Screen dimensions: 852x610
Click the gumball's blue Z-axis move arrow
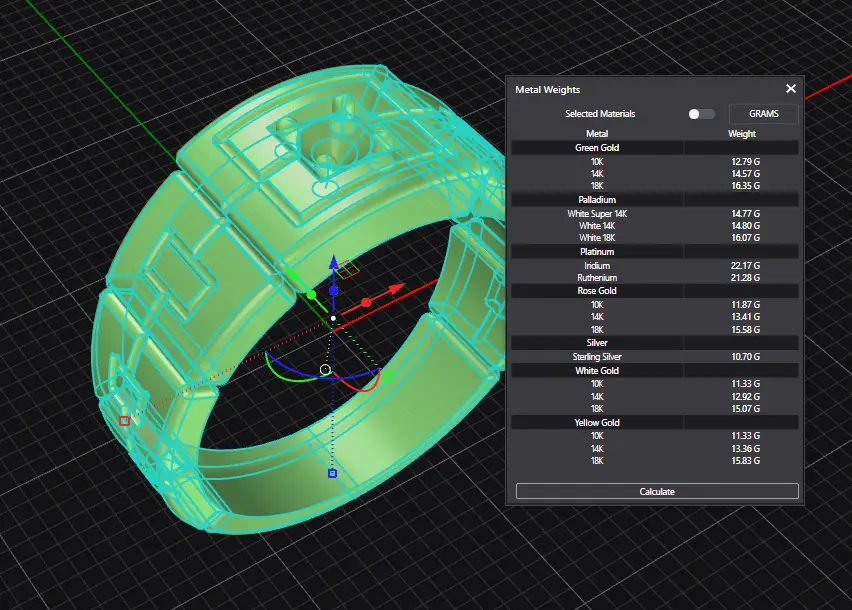334,264
